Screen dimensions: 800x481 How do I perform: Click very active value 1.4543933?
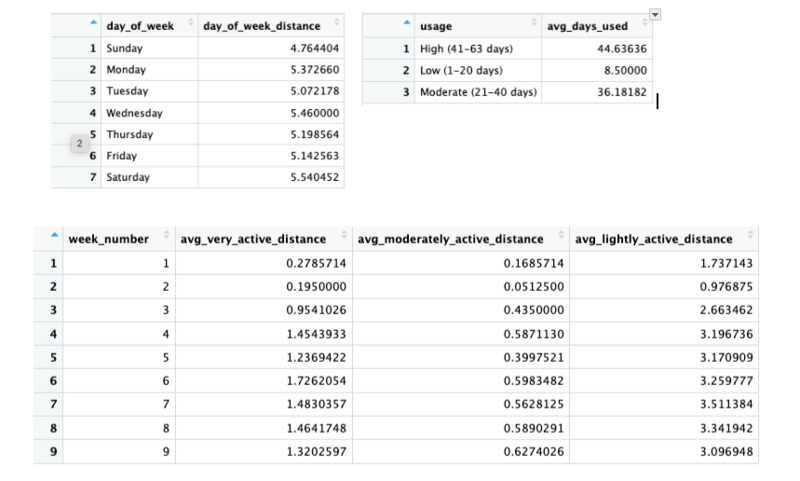[x=316, y=334]
